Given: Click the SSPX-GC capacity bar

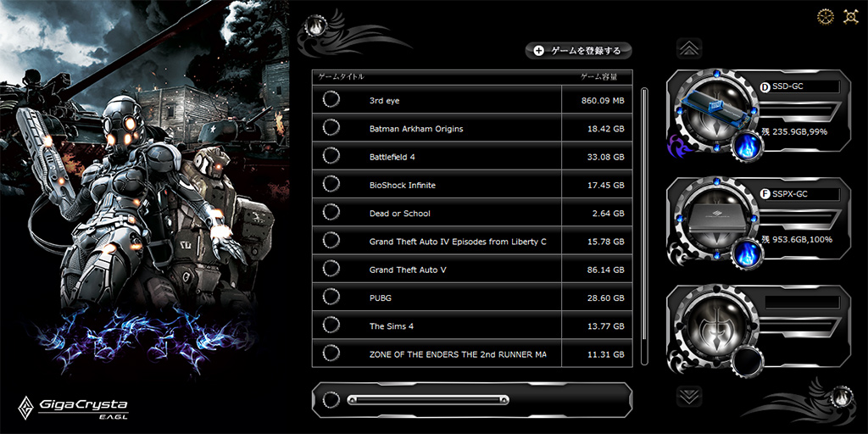Looking at the screenshot, I should 800,219.
